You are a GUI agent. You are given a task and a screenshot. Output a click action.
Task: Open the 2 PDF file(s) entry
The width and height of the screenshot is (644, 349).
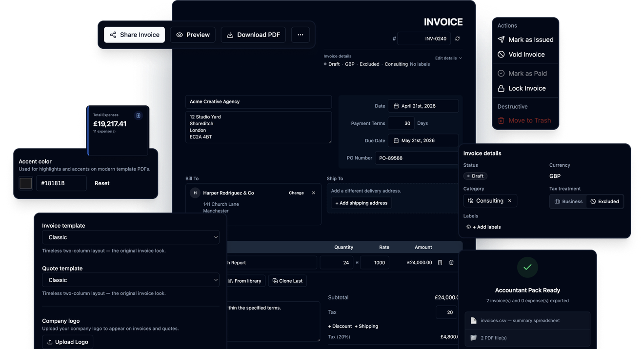(x=527, y=338)
